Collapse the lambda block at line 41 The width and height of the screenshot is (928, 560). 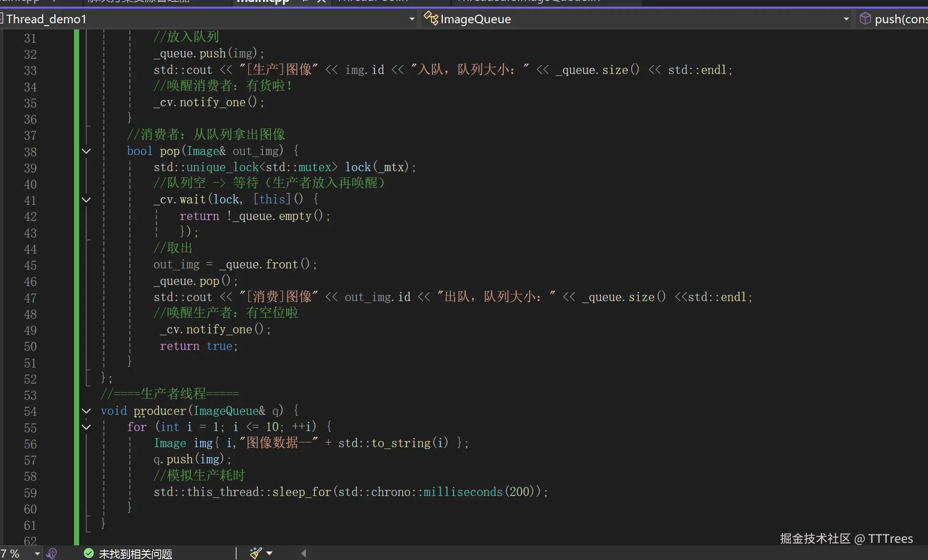pos(86,200)
